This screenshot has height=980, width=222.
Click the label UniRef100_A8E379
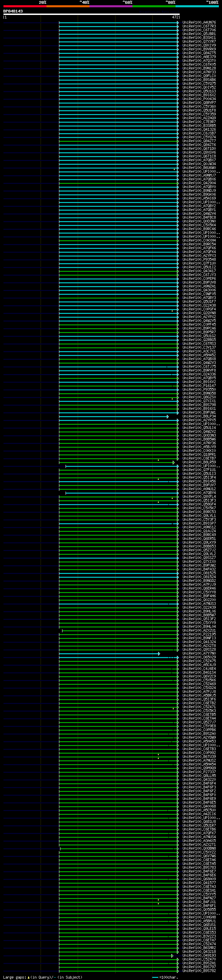click(199, 57)
